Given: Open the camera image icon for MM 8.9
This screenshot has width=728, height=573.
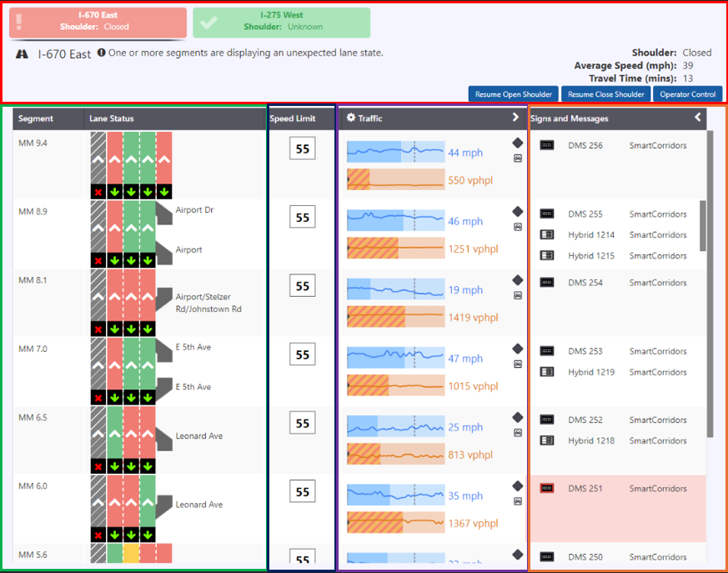Looking at the screenshot, I should pos(518,227).
